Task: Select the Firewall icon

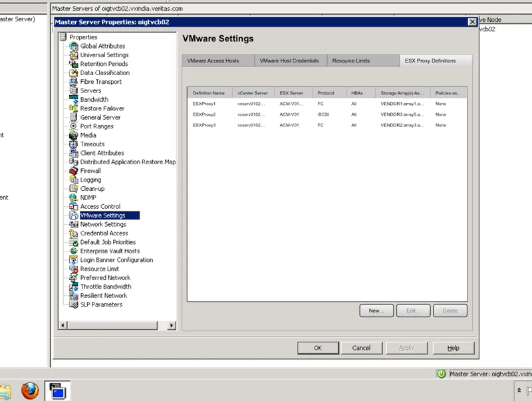Action: click(x=74, y=171)
